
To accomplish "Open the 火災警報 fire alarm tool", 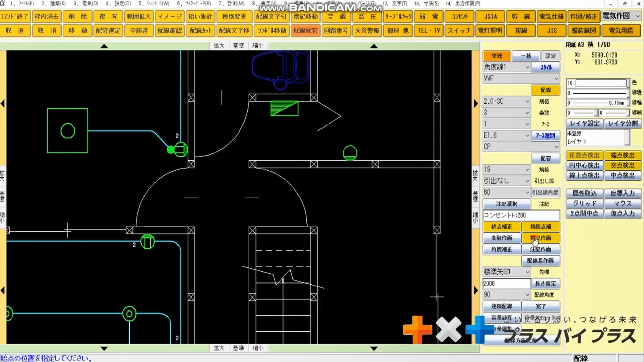I will pos(367,31).
